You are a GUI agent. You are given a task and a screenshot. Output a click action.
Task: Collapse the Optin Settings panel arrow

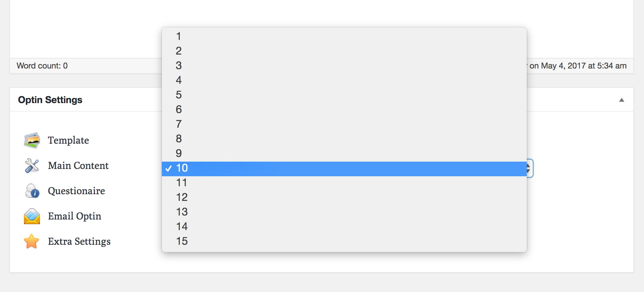click(621, 100)
